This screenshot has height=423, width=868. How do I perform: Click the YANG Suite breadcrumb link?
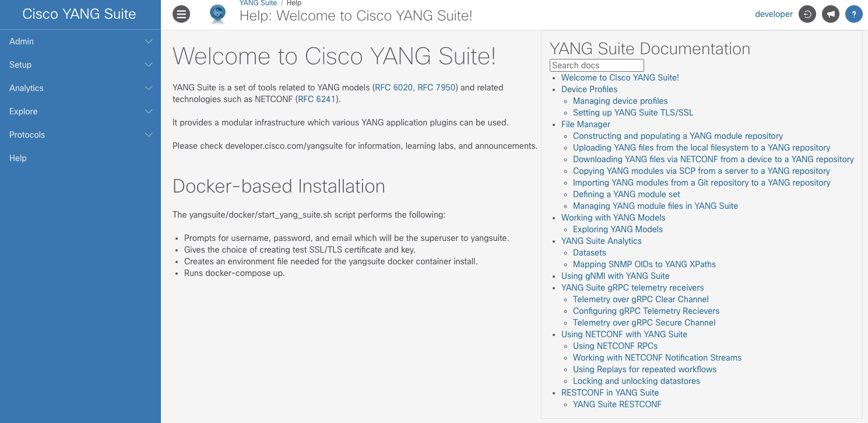(258, 4)
